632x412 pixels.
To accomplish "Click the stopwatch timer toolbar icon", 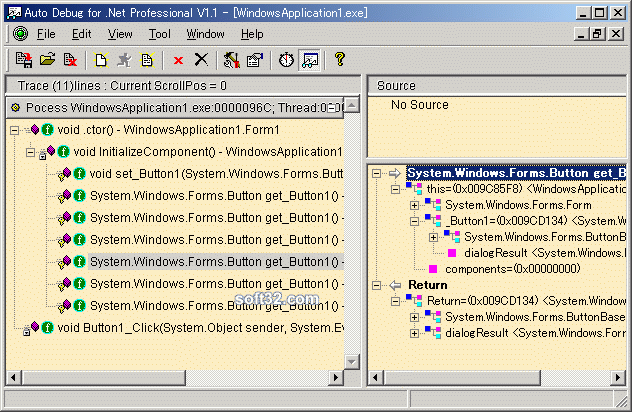I will tap(287, 60).
